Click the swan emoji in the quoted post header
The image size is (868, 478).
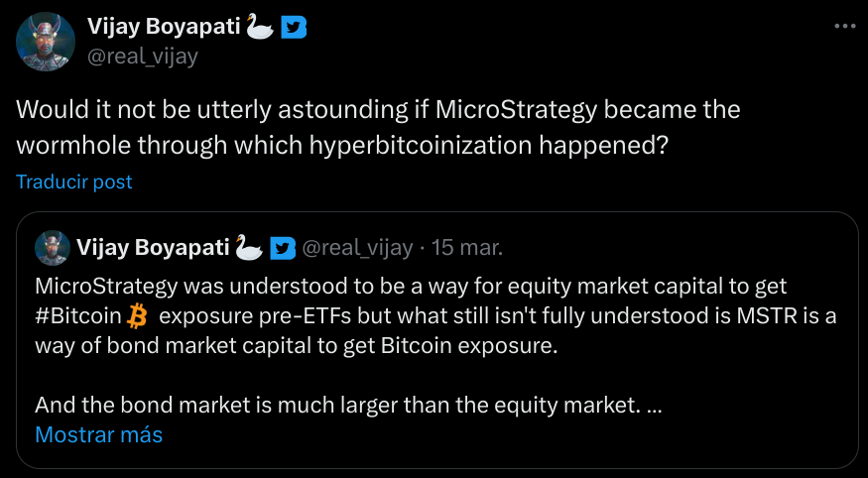248,248
